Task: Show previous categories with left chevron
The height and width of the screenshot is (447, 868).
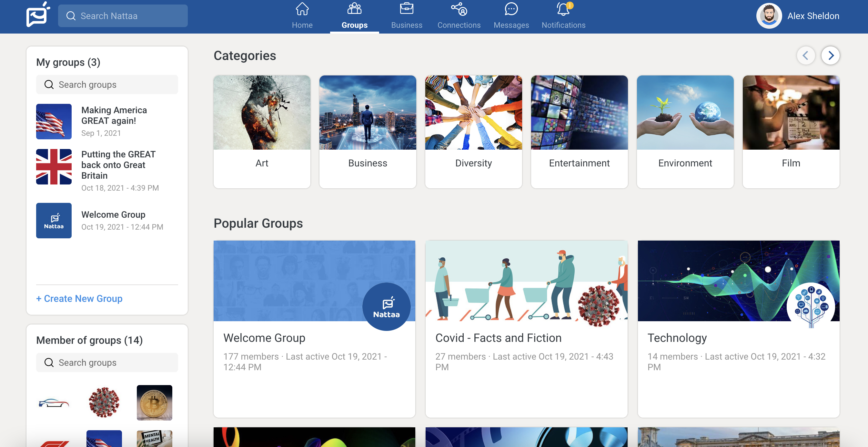Action: [806, 55]
